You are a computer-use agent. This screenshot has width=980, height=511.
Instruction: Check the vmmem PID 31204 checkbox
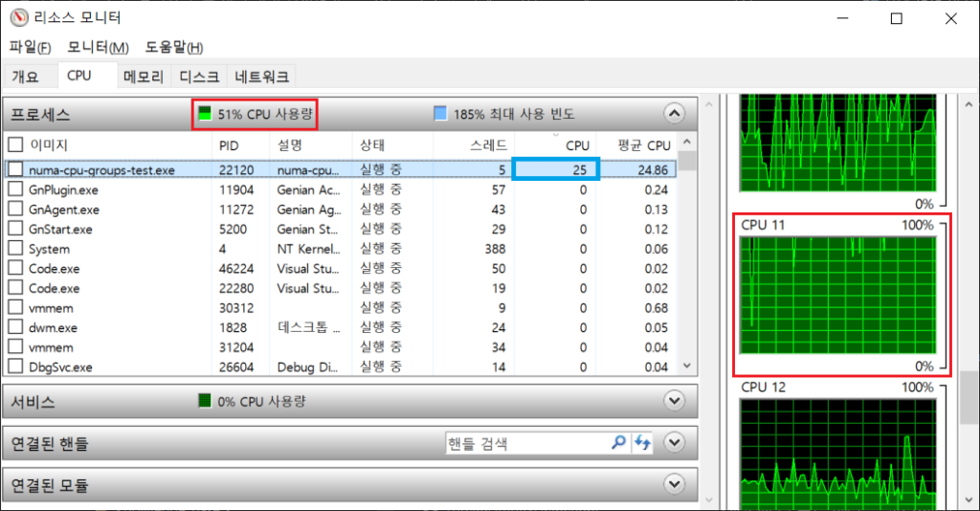click(15, 346)
